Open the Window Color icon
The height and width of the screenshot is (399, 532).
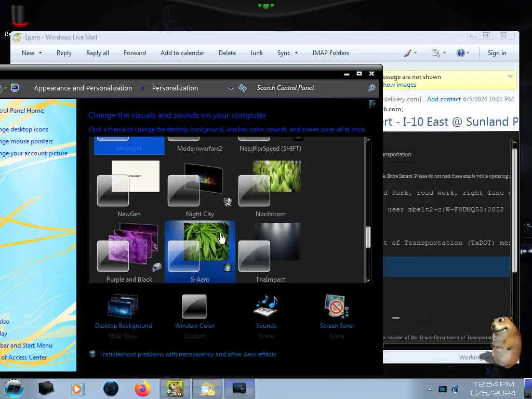(x=194, y=306)
